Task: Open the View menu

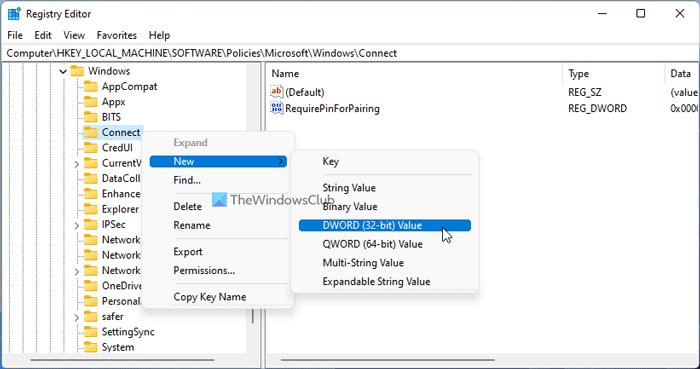Action: (74, 35)
